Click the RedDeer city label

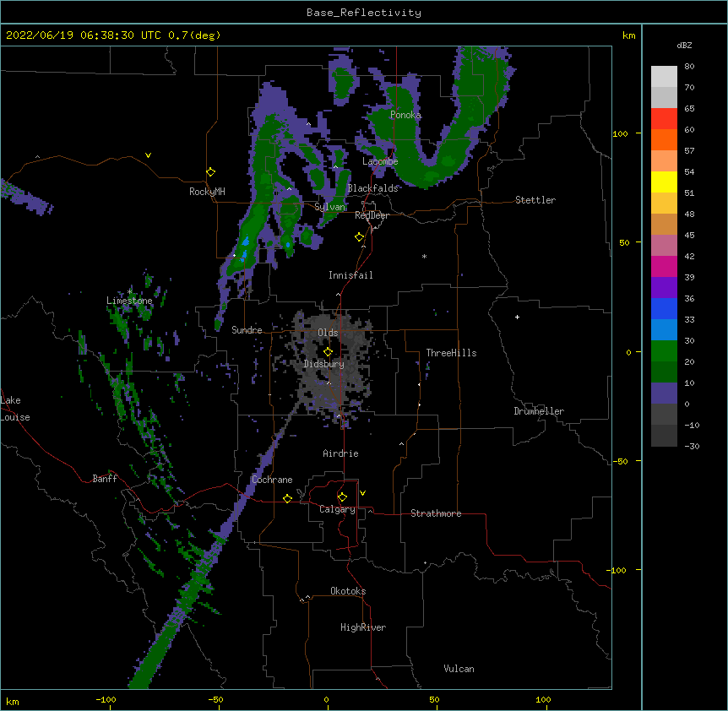click(372, 215)
